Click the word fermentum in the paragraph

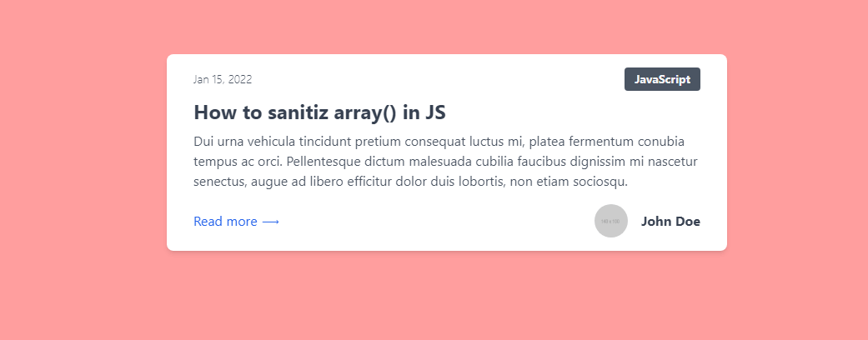click(600, 142)
